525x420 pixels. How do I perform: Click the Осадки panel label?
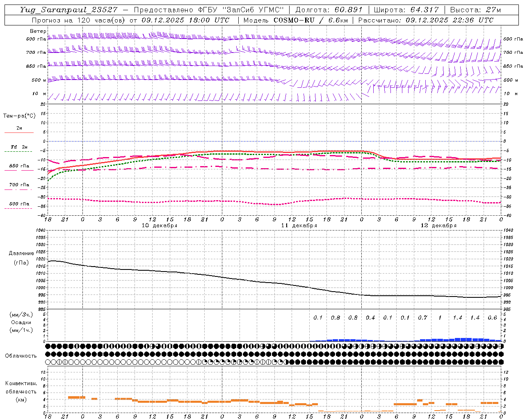tap(21, 322)
